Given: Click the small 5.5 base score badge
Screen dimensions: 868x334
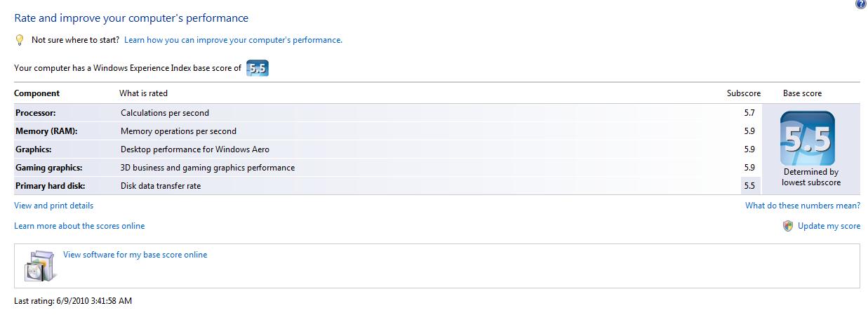Looking at the screenshot, I should pyautogui.click(x=258, y=69).
